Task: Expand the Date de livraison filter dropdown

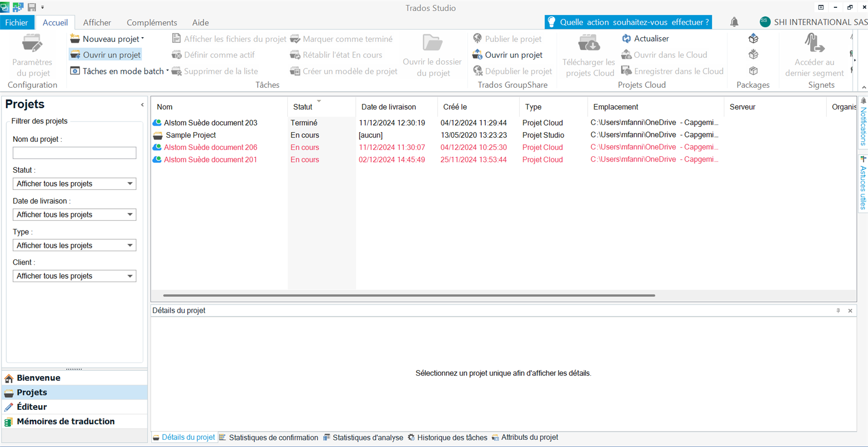Action: pos(129,215)
